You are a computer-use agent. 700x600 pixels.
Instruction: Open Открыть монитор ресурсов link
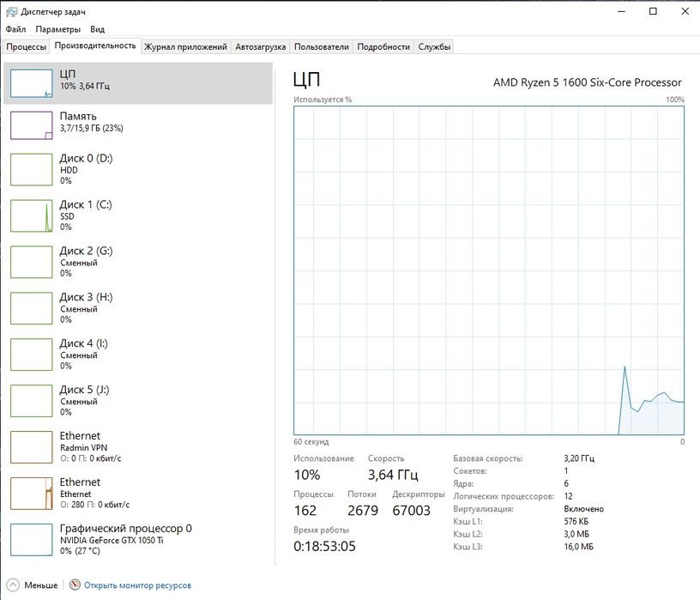(137, 585)
